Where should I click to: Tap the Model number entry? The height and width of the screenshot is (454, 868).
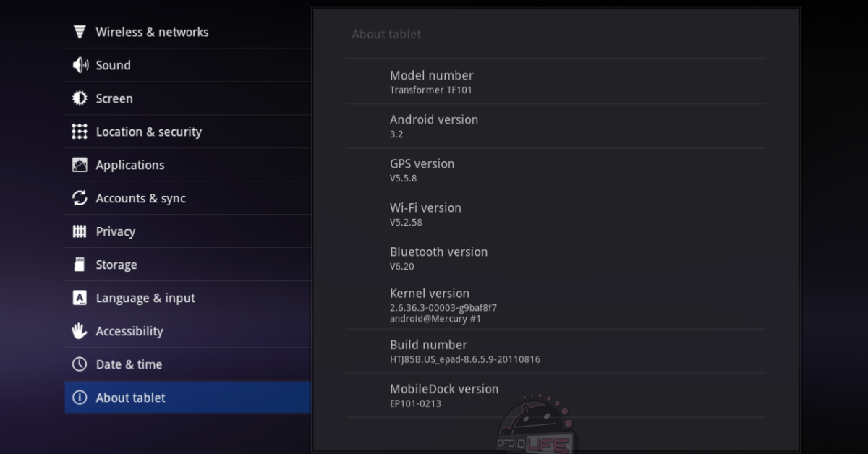pos(555,82)
